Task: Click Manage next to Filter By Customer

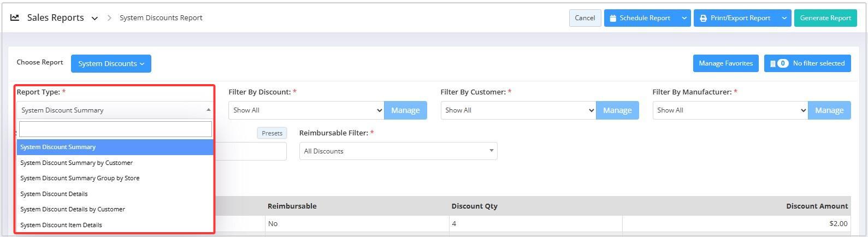Action: click(617, 110)
